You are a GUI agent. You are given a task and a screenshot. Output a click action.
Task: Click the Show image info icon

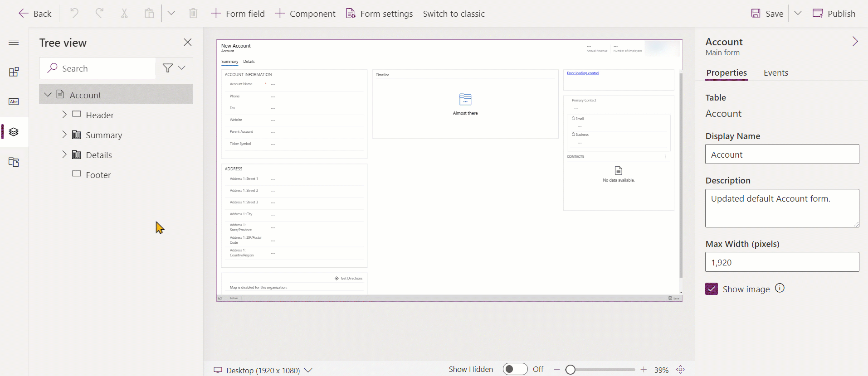point(780,288)
